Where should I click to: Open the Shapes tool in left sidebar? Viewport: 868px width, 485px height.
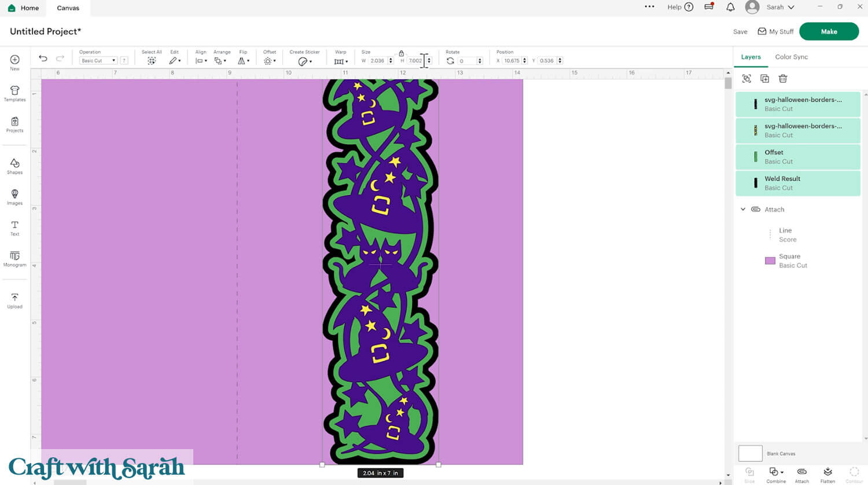14,166
